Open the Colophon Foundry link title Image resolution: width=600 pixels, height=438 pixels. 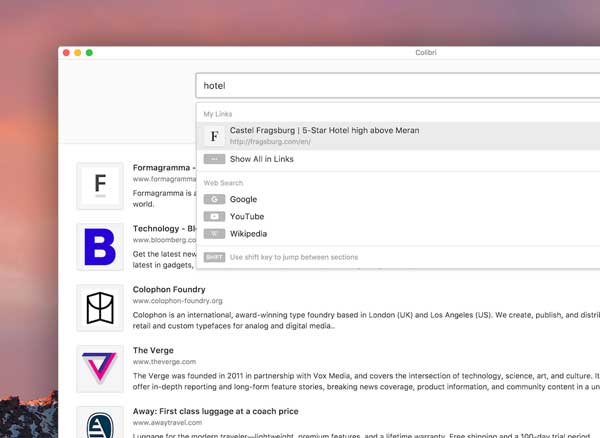pyautogui.click(x=169, y=289)
